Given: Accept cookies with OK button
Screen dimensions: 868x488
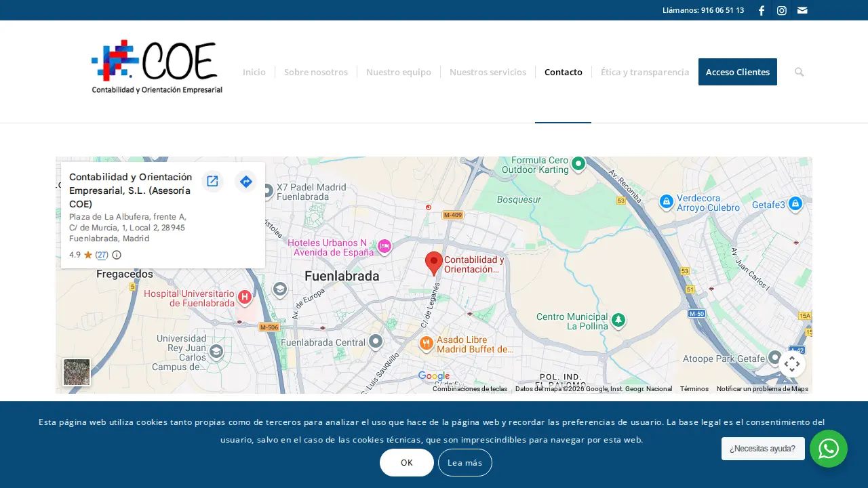Looking at the screenshot, I should click(x=407, y=463).
